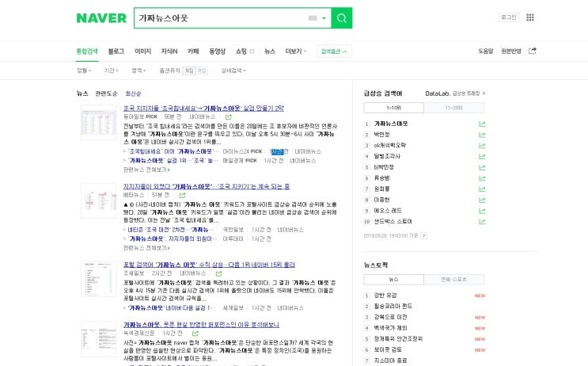The width and height of the screenshot is (588, 366).
Task: Open the headline starting with 조국 지지자들
Action: click(203, 108)
